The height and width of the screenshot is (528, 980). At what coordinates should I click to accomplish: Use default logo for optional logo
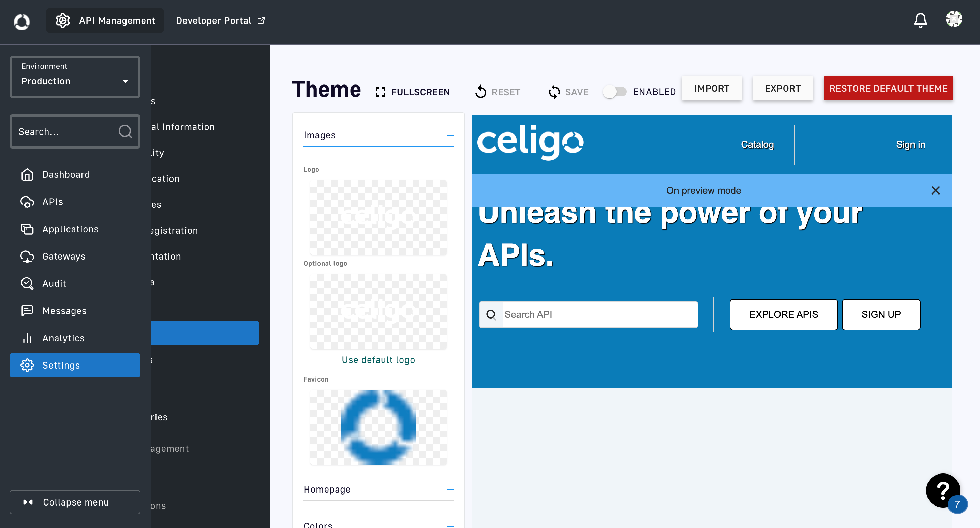click(378, 360)
